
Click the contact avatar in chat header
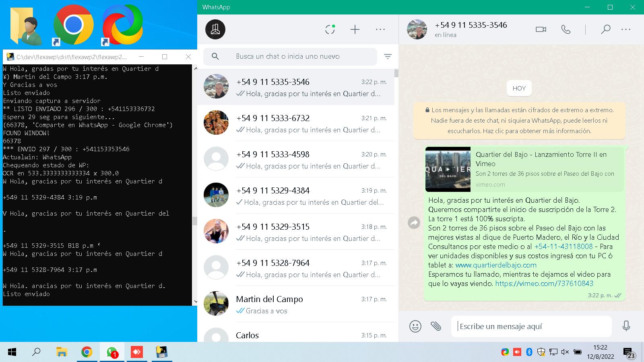pyautogui.click(x=417, y=29)
